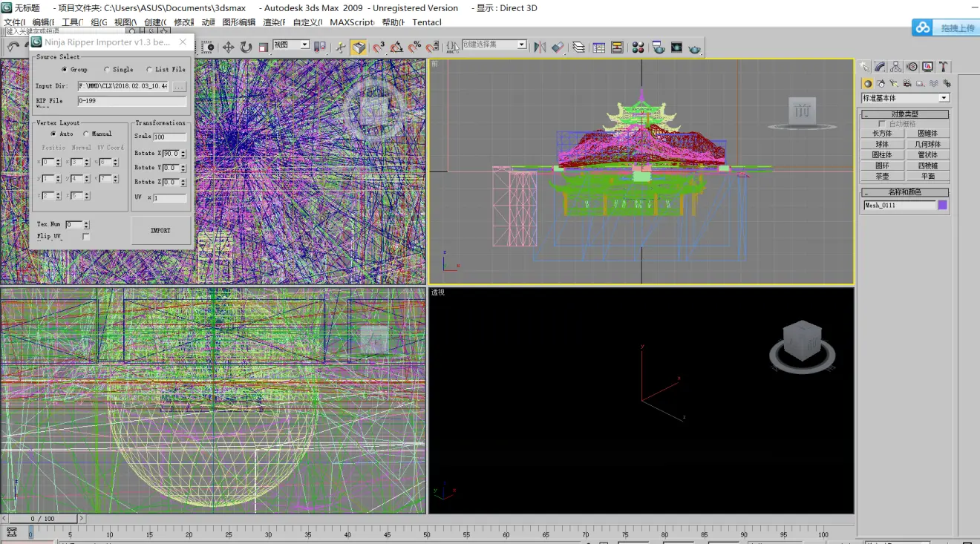Select the Space Warps creation category
The image size is (980, 544).
pyautogui.click(x=934, y=84)
